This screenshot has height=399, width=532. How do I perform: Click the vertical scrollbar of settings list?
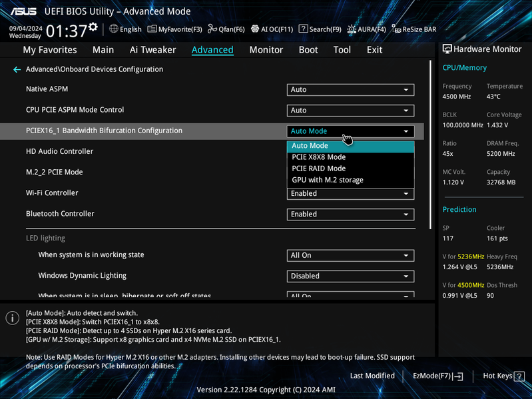(x=431, y=145)
